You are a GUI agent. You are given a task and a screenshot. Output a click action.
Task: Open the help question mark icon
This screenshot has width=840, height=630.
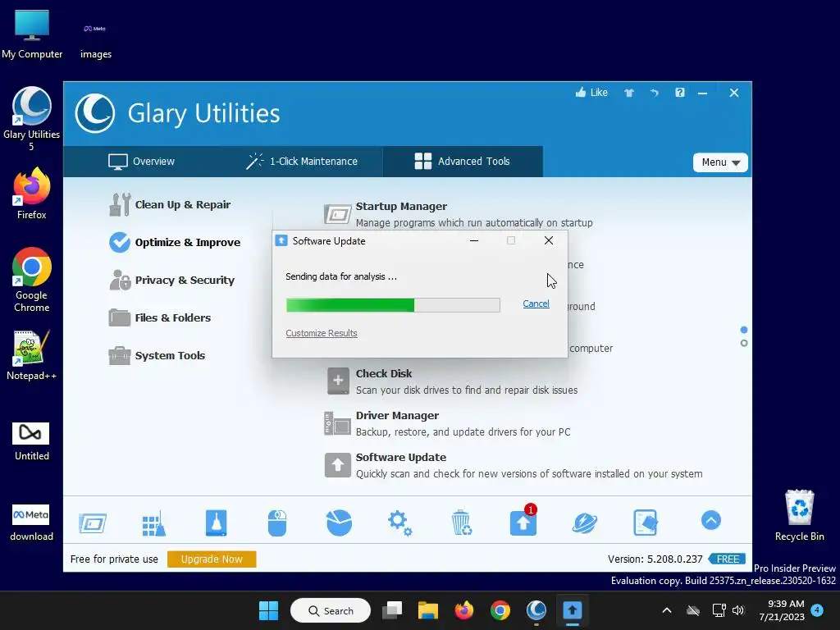click(680, 93)
